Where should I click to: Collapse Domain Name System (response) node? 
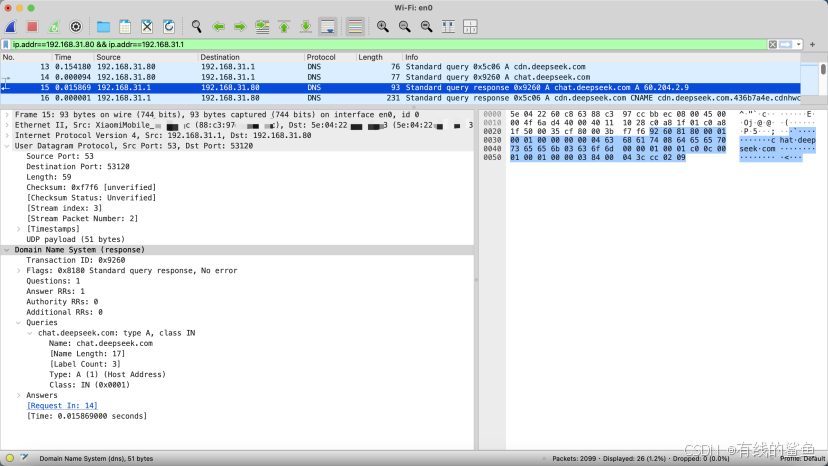click(7, 250)
